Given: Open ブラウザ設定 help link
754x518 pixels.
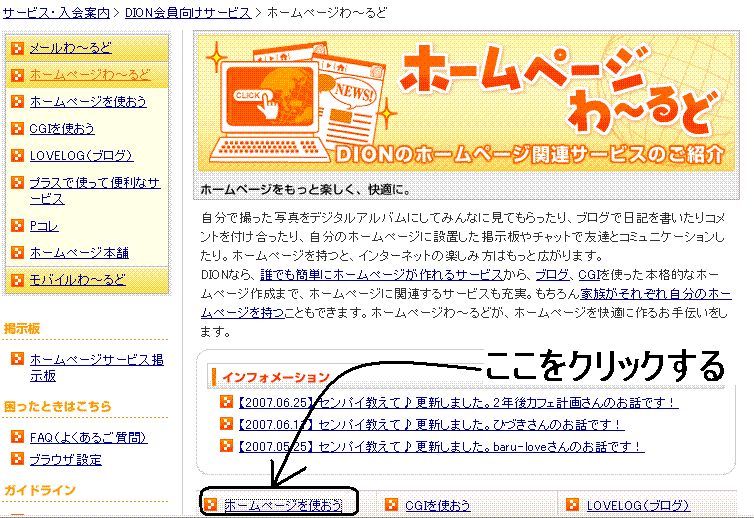Looking at the screenshot, I should [x=66, y=460].
